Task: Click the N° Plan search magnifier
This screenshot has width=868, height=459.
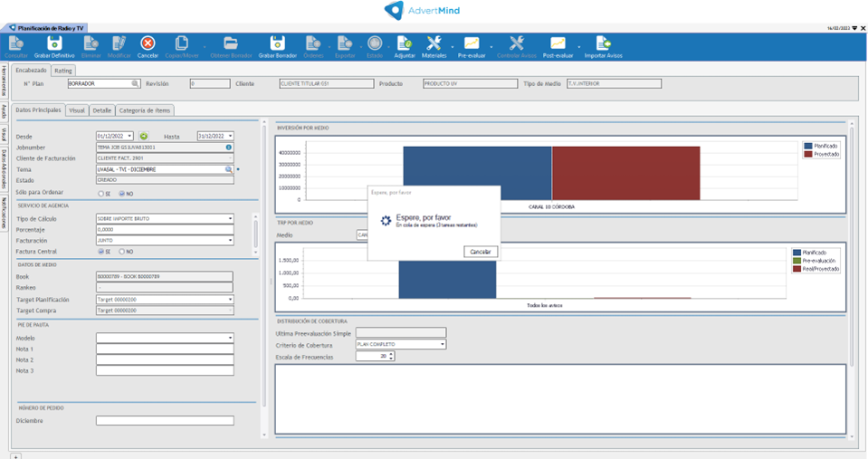Action: tap(135, 83)
